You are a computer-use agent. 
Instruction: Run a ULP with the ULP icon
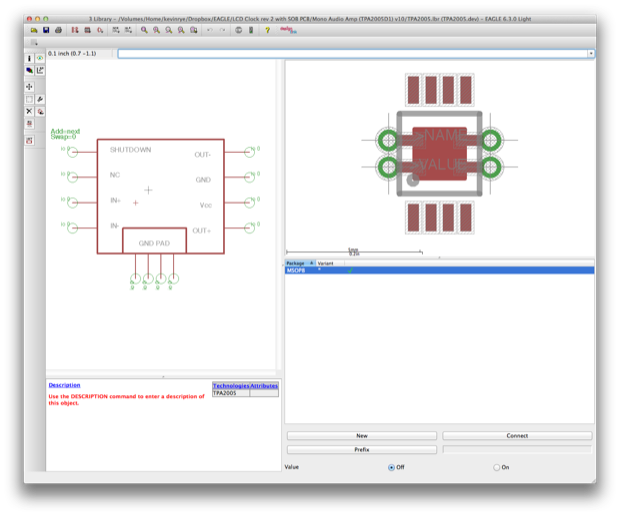point(128,30)
